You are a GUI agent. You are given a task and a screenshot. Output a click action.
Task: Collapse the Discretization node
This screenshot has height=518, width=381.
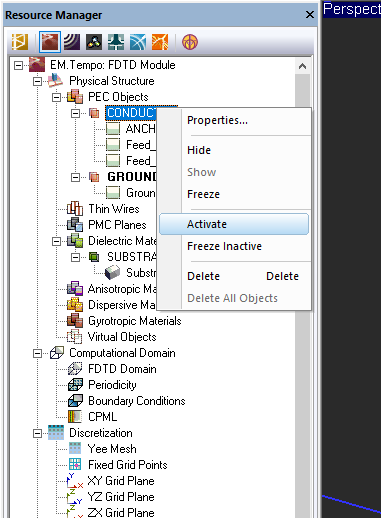(38, 433)
